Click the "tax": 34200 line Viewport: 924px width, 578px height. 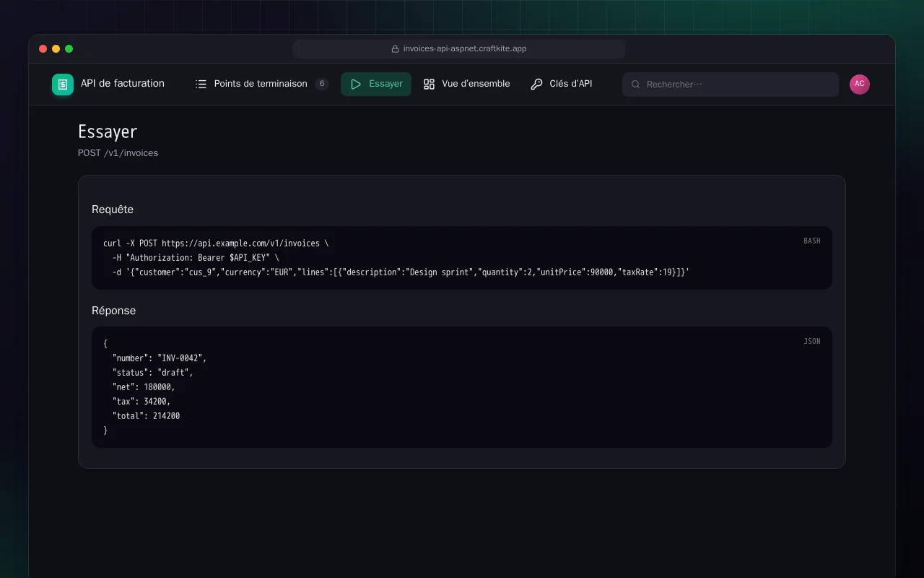[x=141, y=402]
